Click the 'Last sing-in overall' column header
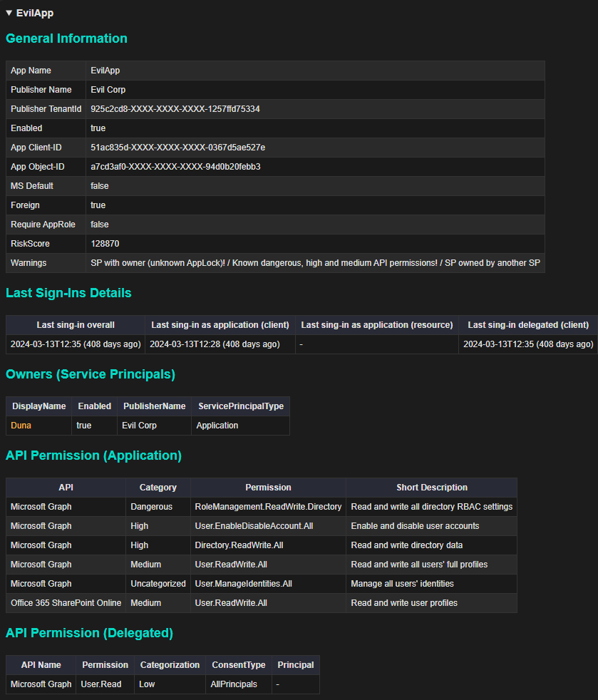Image resolution: width=598 pixels, height=700 pixels. pos(76,325)
